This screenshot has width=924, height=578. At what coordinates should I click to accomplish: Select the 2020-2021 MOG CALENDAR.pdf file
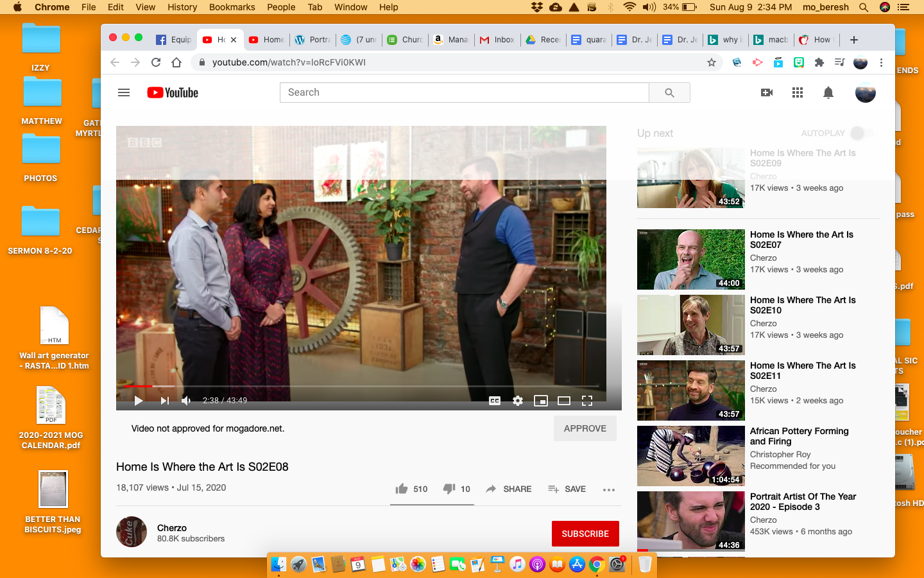(51, 417)
